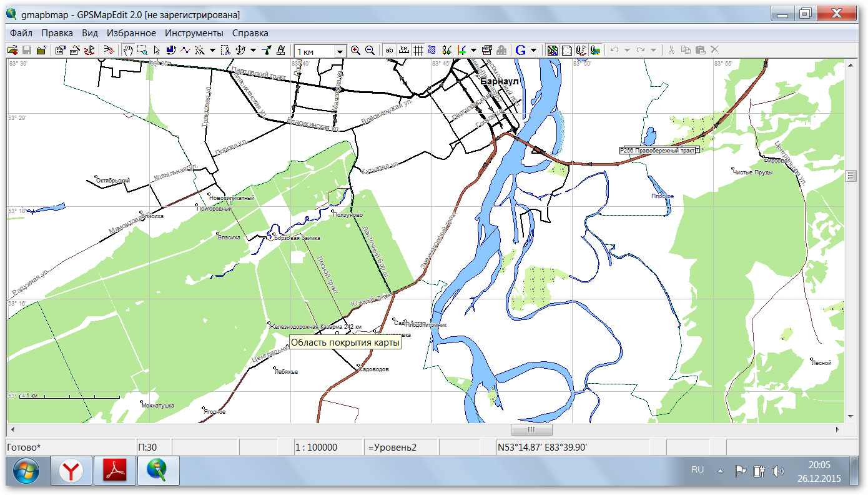This screenshot has height=495, width=868.
Task: Click the Add map folder icon
Action: (41, 50)
